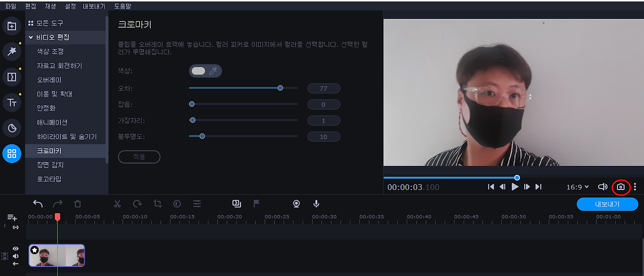Viewport: 644px width, 276px height.
Task: Undo the last action
Action: 38,204
